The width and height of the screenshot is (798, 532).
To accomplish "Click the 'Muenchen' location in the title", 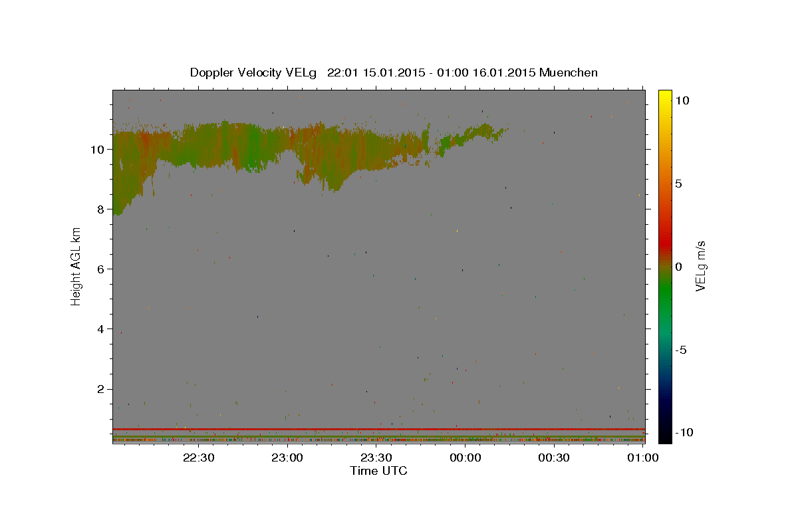I will (x=569, y=72).
